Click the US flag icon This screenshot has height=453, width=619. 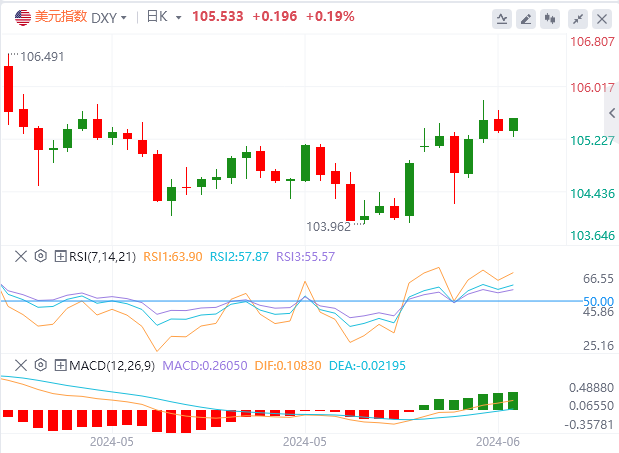23,17
